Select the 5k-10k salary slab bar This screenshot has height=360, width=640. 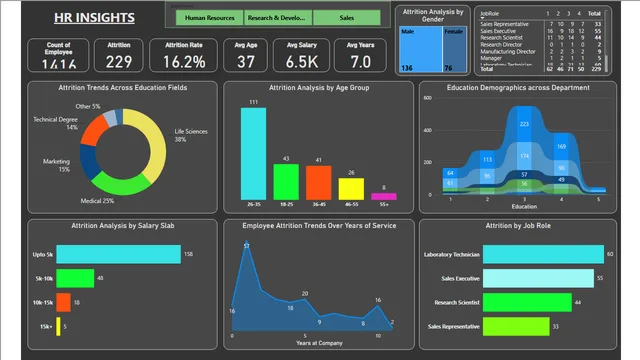[75, 278]
